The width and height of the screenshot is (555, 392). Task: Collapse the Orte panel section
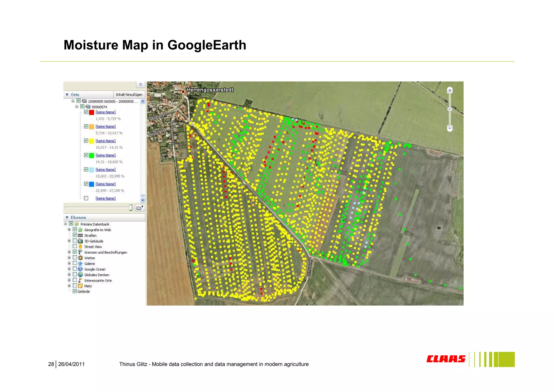pyautogui.click(x=67, y=95)
